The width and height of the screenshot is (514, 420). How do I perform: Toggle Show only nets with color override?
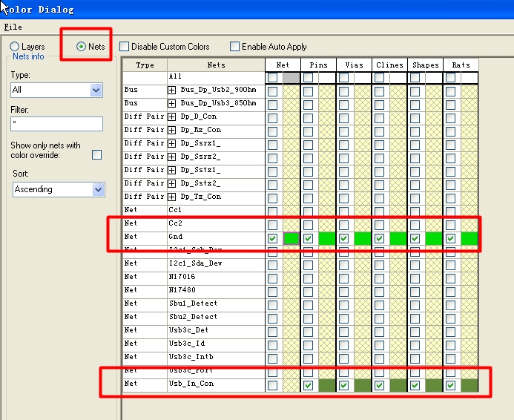coord(96,155)
